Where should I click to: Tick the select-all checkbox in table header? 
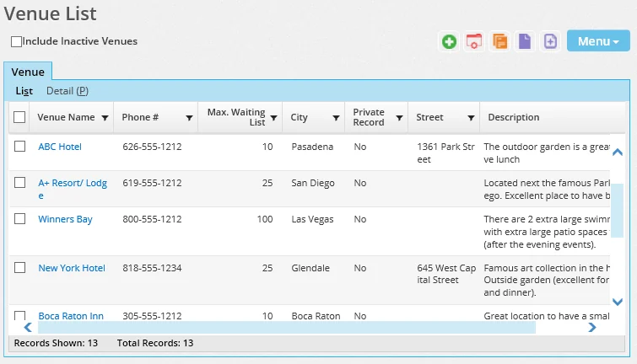(x=19, y=118)
